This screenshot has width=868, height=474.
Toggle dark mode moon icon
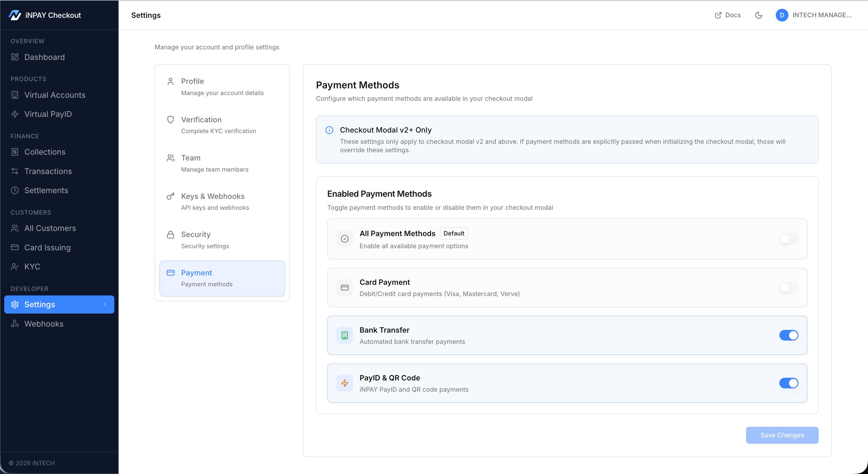[759, 15]
